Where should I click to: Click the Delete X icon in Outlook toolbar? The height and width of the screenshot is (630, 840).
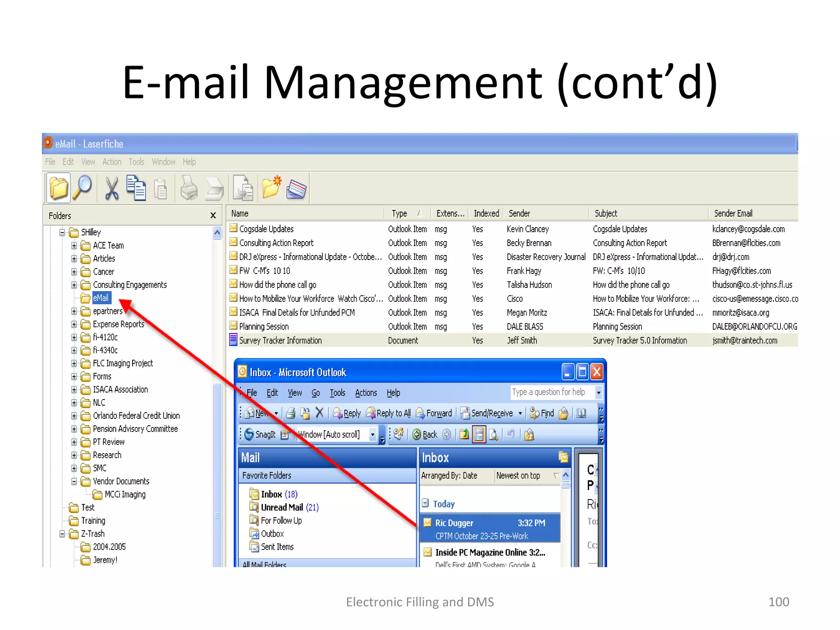click(320, 413)
